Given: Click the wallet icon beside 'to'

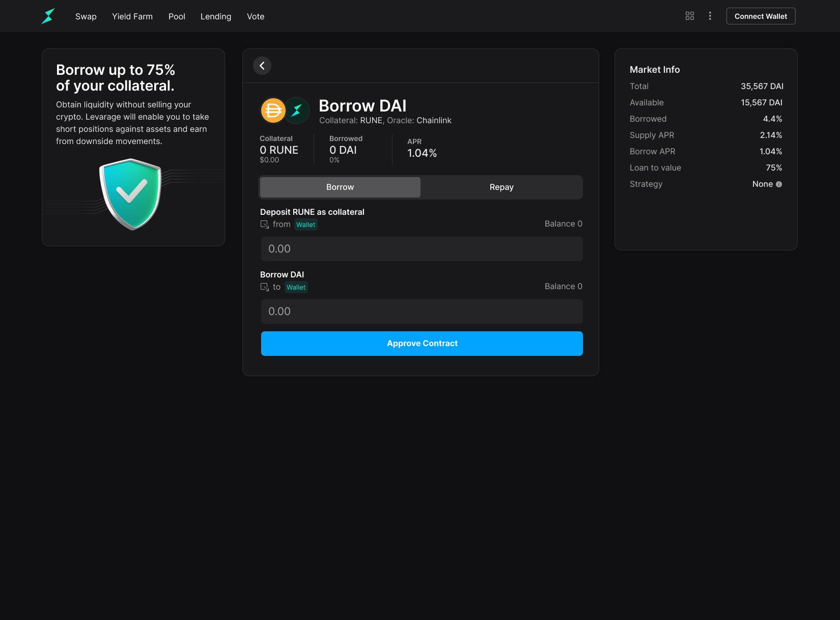Looking at the screenshot, I should coord(265,287).
